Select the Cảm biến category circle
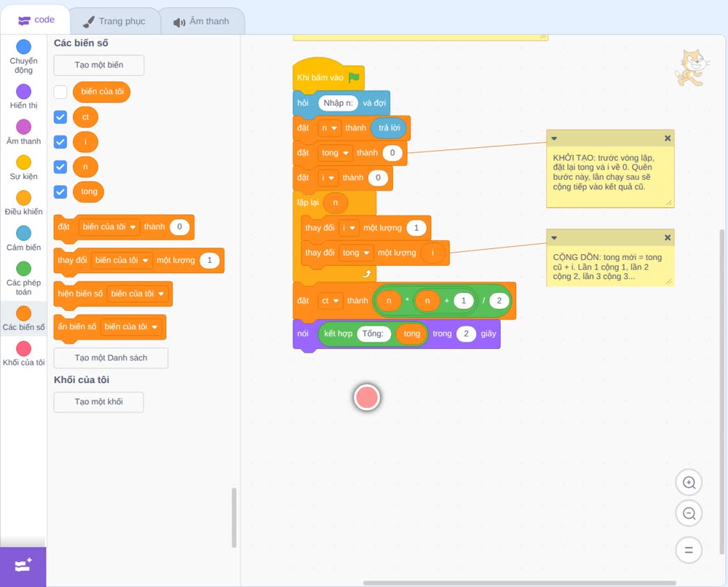The image size is (728, 587). [x=23, y=233]
